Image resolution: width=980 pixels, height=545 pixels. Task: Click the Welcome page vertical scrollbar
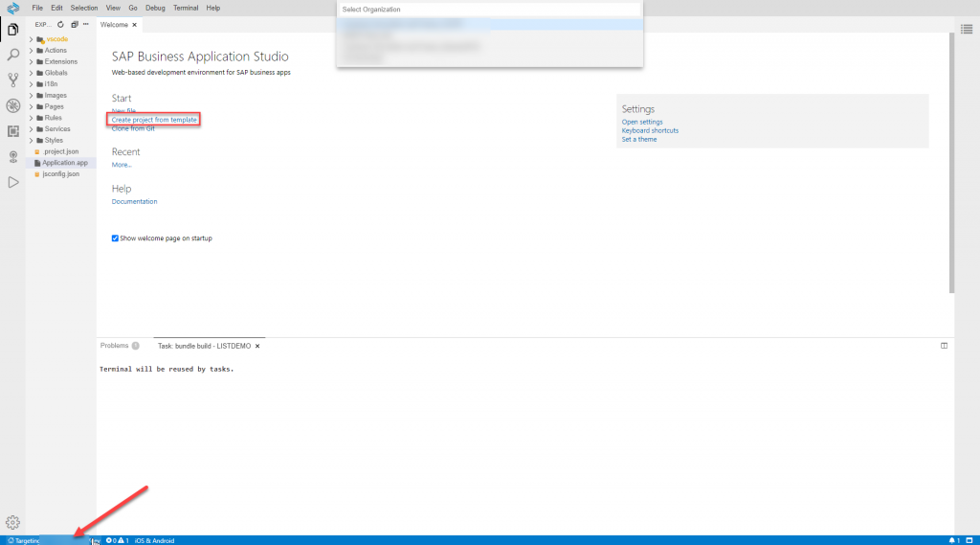(x=951, y=163)
